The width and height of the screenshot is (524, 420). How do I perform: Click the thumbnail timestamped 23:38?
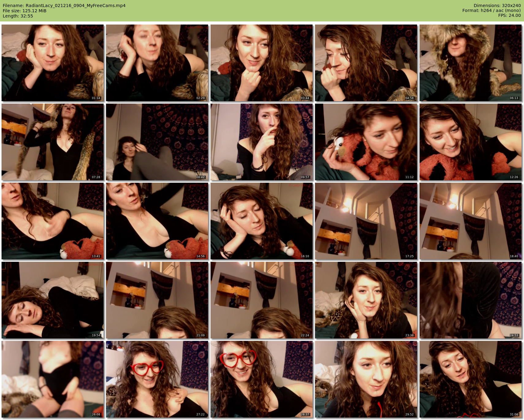tap(366, 300)
